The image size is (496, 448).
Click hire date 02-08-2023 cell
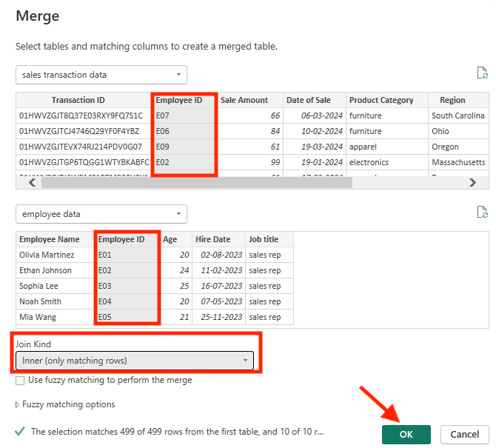tap(218, 255)
